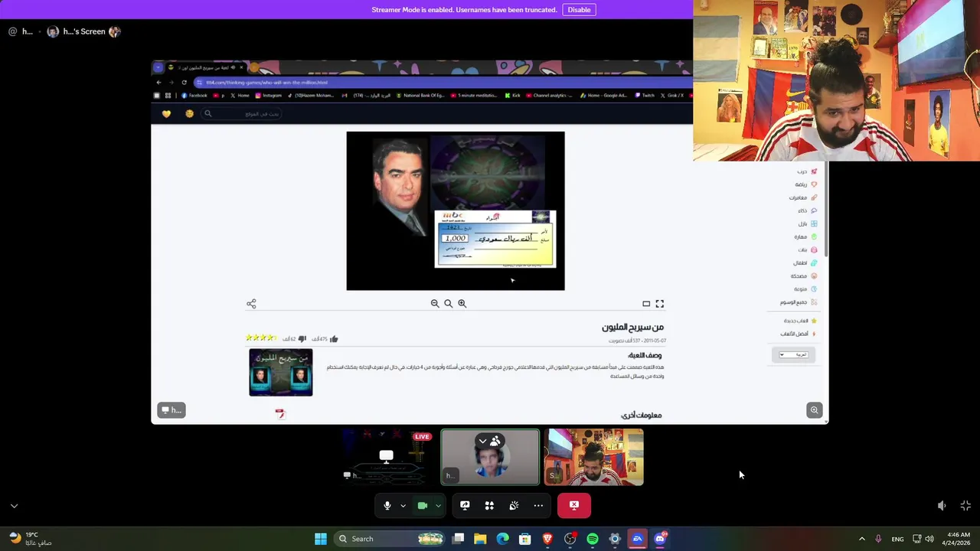Click the thumbs up like icon

(x=334, y=338)
